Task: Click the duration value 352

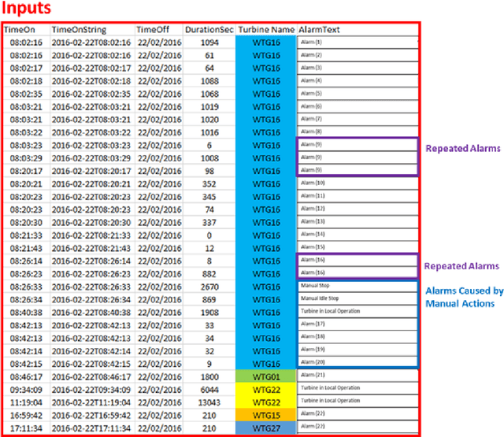Action: tap(209, 183)
